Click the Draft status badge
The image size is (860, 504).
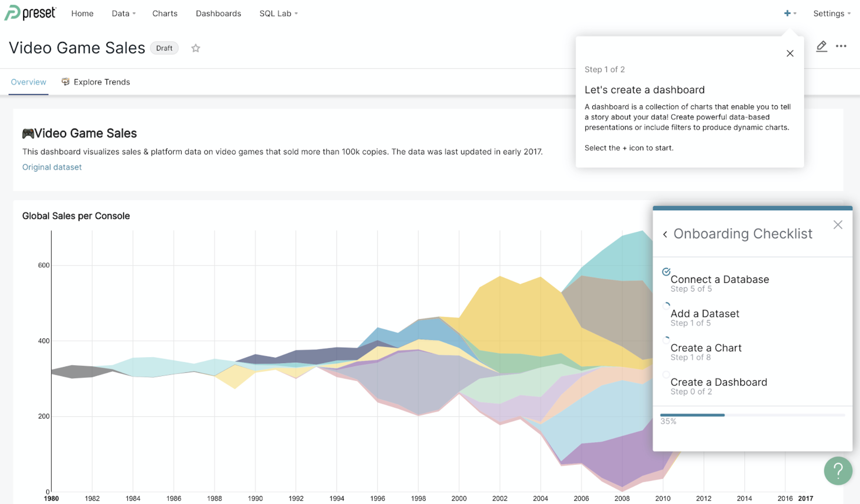[x=164, y=48]
